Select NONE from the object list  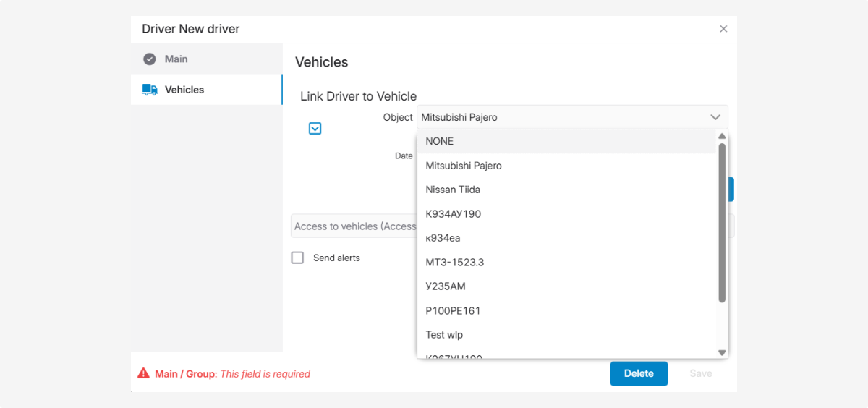coord(440,141)
